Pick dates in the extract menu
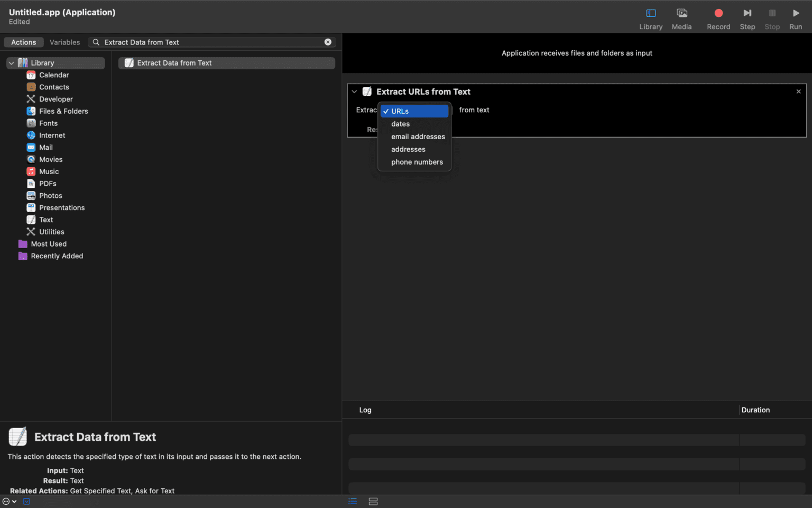The image size is (812, 508). click(x=400, y=124)
